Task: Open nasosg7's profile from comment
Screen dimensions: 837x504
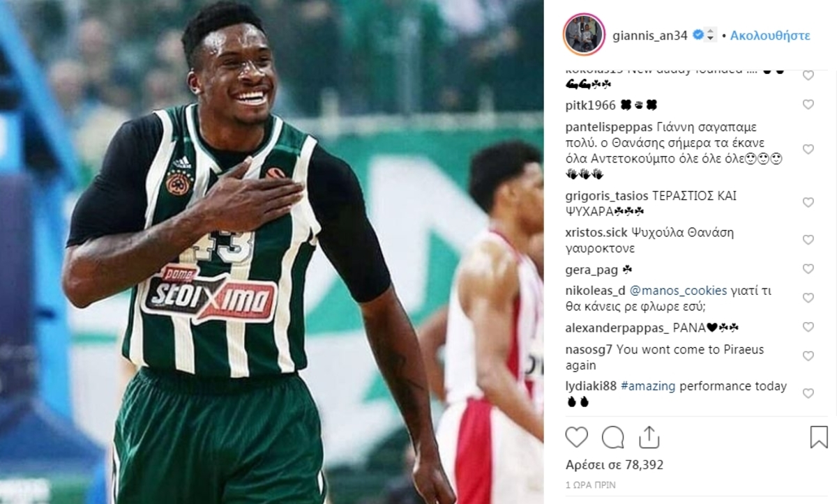Action: pyautogui.click(x=585, y=350)
